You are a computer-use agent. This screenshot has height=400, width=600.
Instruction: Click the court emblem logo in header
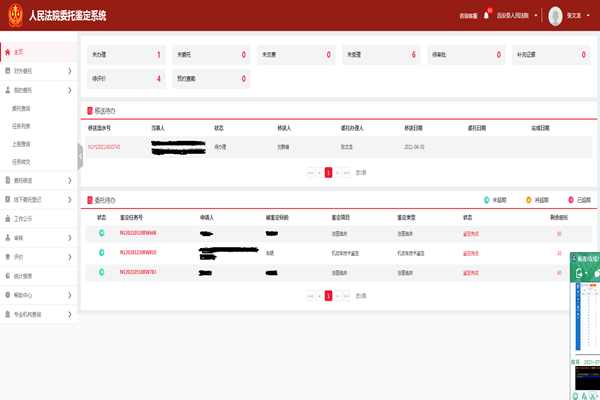[14, 16]
